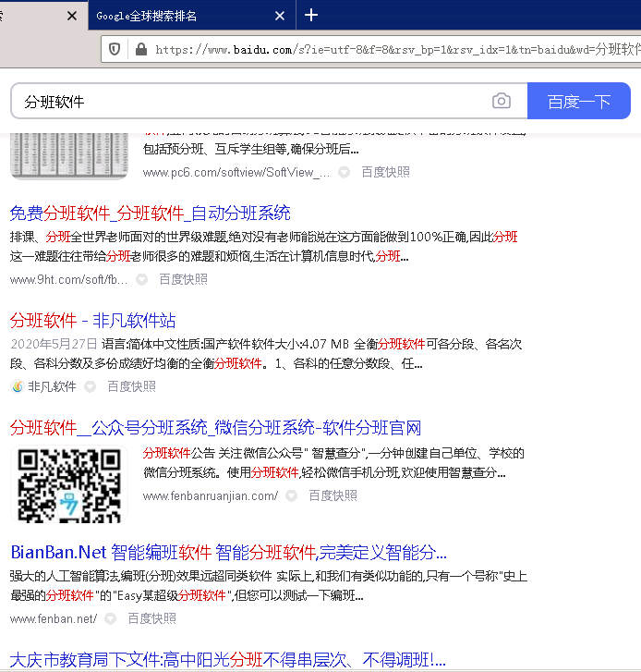641x672 pixels.
Task: Focus the 分班软件 search input field
Action: point(253,102)
